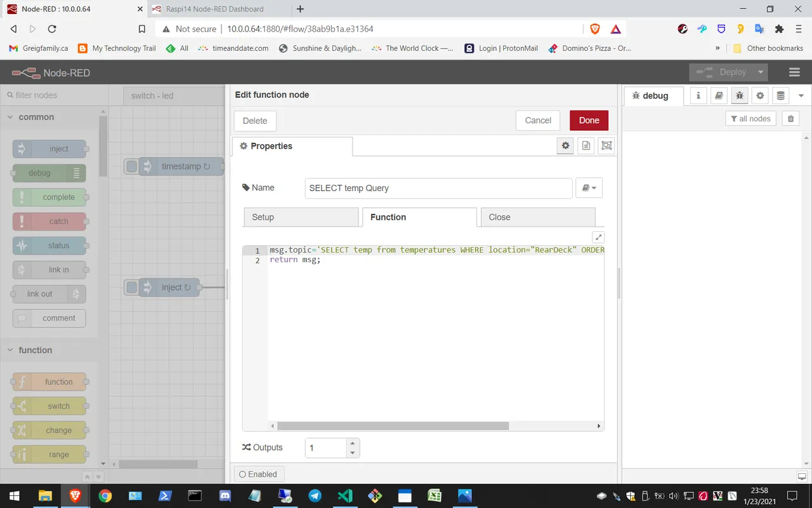
Task: Reload the browser page
Action: 52,29
